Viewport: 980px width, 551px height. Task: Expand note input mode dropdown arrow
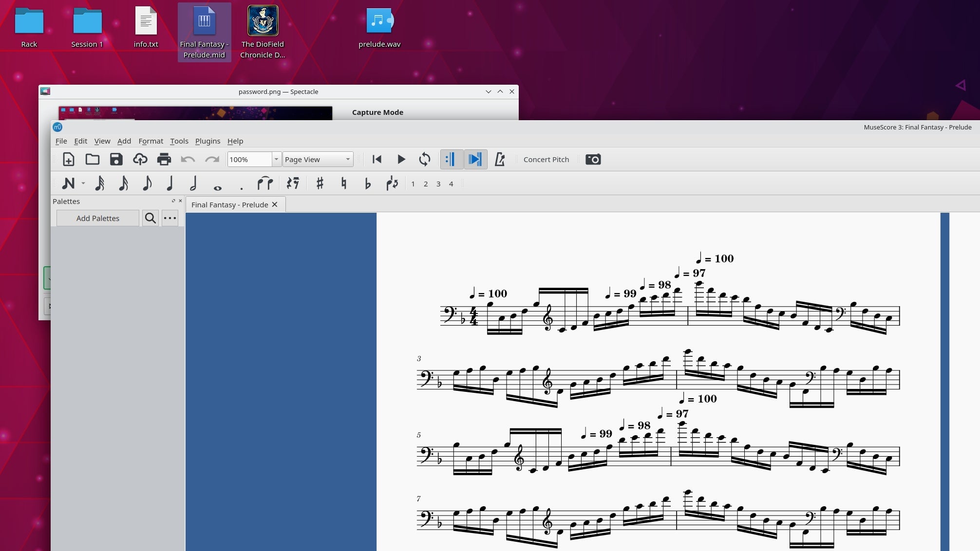point(83,184)
